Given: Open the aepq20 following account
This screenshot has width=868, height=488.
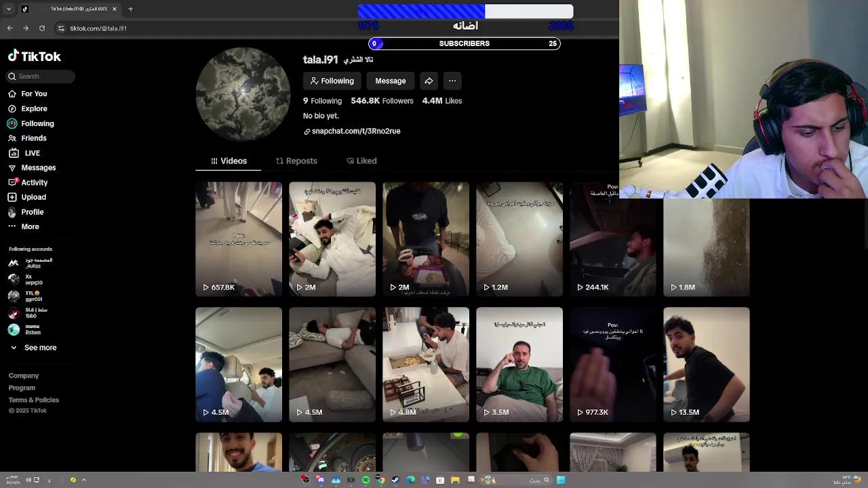Looking at the screenshot, I should (x=26, y=279).
